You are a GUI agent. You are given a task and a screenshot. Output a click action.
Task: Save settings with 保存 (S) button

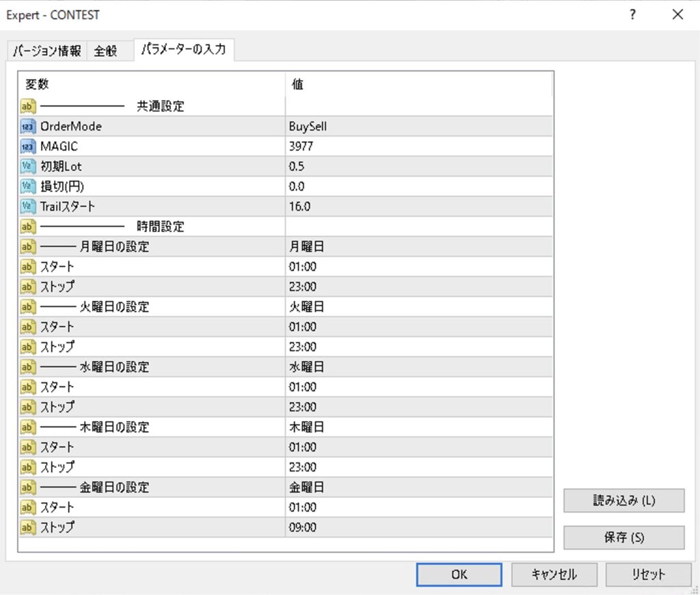pyautogui.click(x=623, y=538)
